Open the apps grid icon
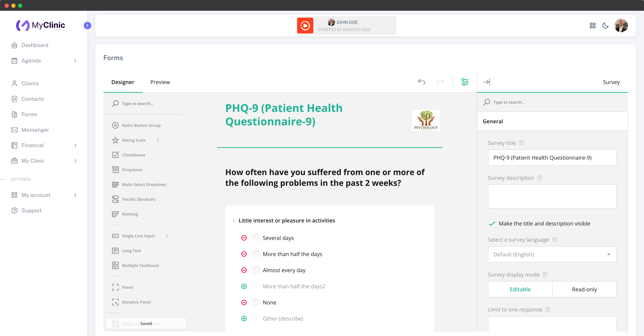The width and height of the screenshot is (644, 336). 593,26
